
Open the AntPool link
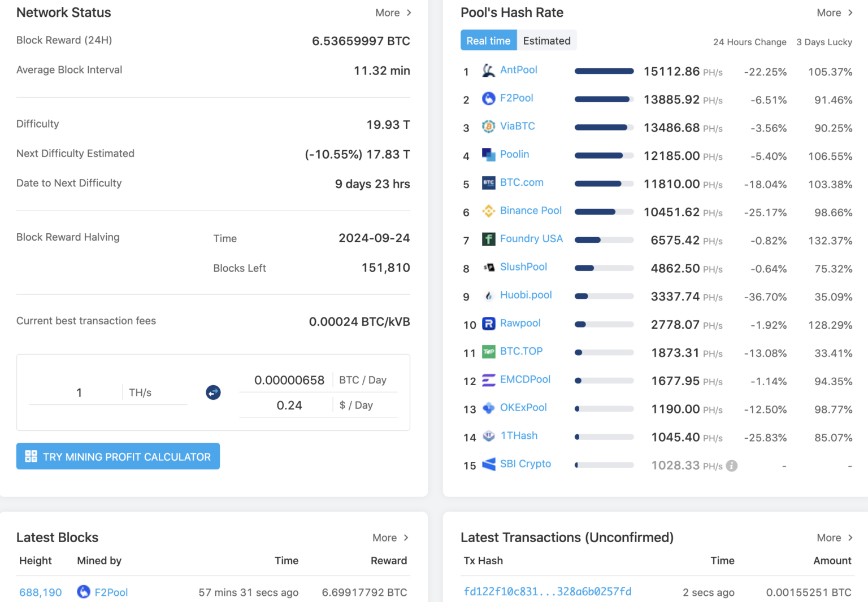(x=519, y=70)
